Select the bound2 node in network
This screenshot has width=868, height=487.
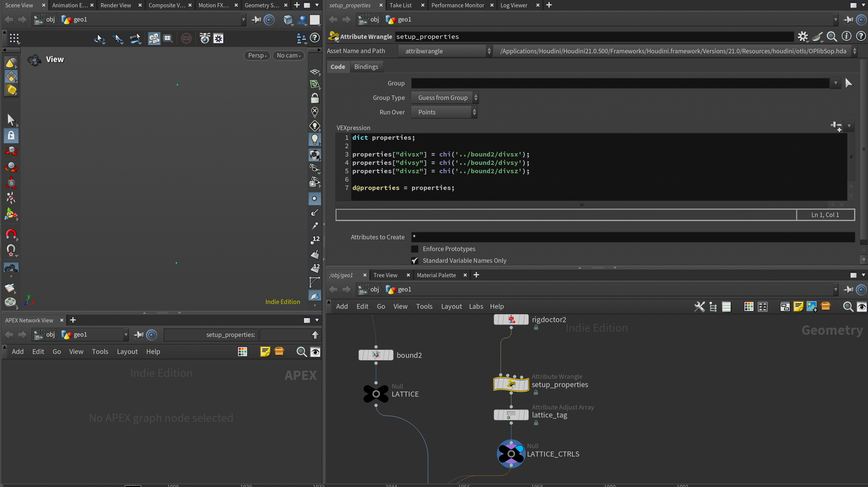tap(376, 355)
